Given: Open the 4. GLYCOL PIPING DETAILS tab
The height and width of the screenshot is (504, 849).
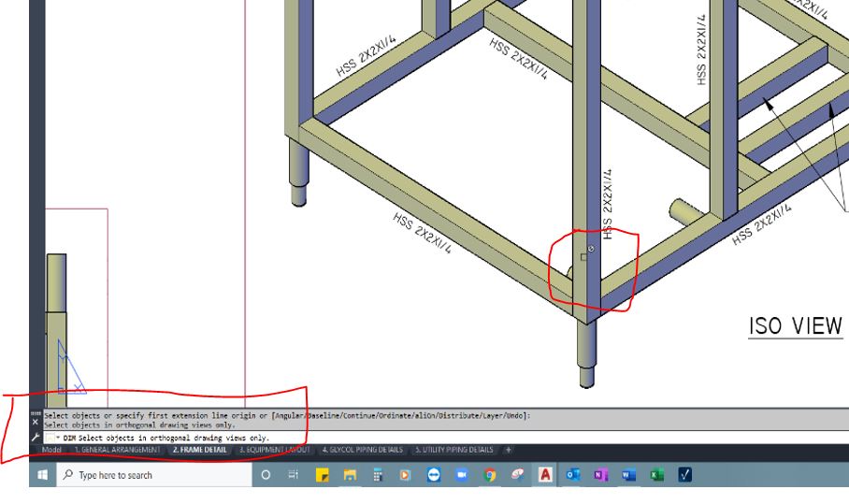Looking at the screenshot, I should 362,450.
